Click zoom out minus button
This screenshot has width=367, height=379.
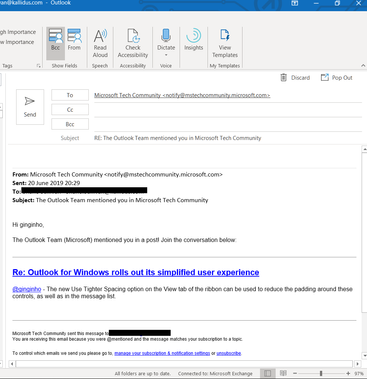click(x=295, y=373)
